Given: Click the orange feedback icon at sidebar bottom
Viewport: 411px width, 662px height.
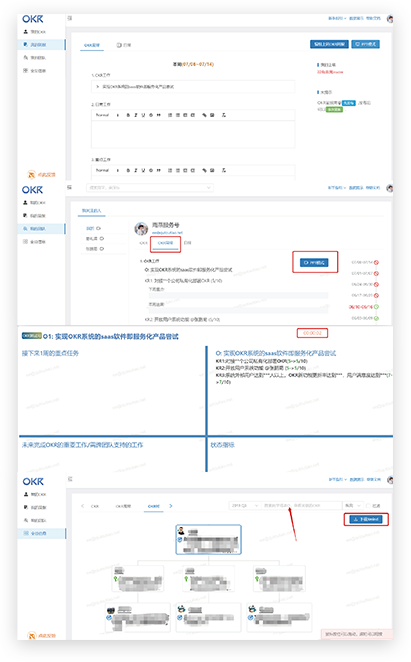Looking at the screenshot, I should click(31, 174).
